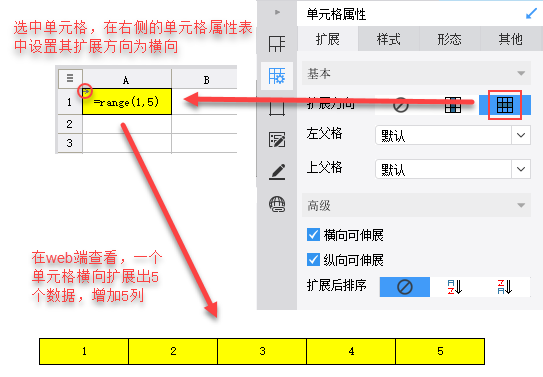Image resolution: width=543 pixels, height=377 pixels.
Task: Click the result cell showing 4
Action: point(351,351)
